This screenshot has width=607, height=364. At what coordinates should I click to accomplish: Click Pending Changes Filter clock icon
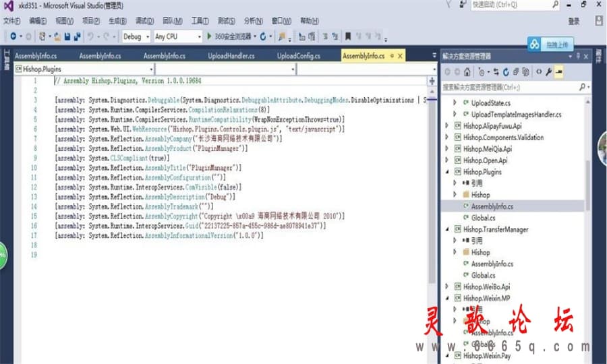point(482,72)
